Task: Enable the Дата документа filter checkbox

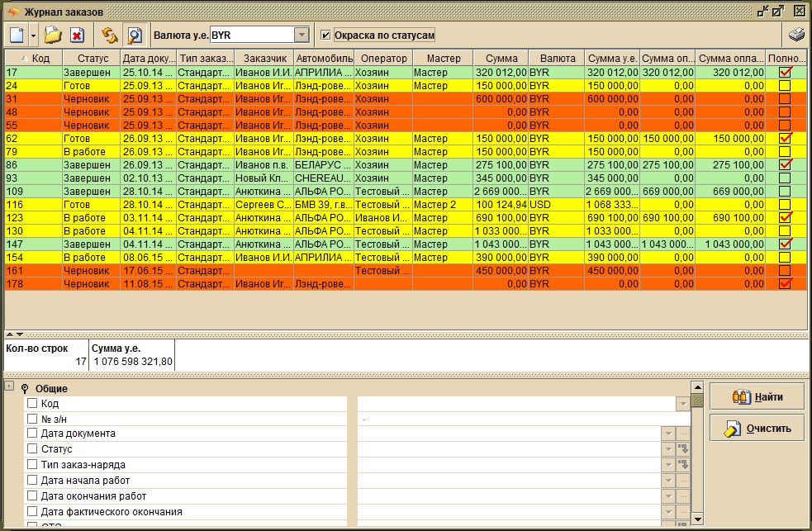Action: 32,434
